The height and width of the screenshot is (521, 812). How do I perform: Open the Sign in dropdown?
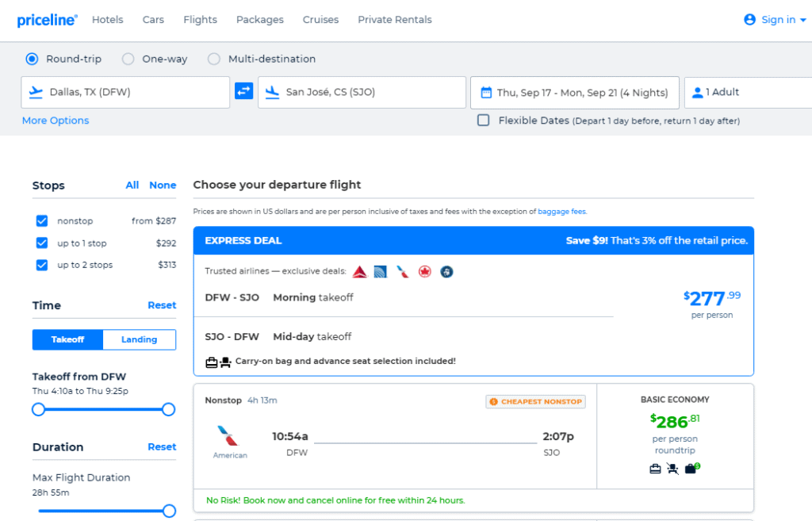(774, 20)
